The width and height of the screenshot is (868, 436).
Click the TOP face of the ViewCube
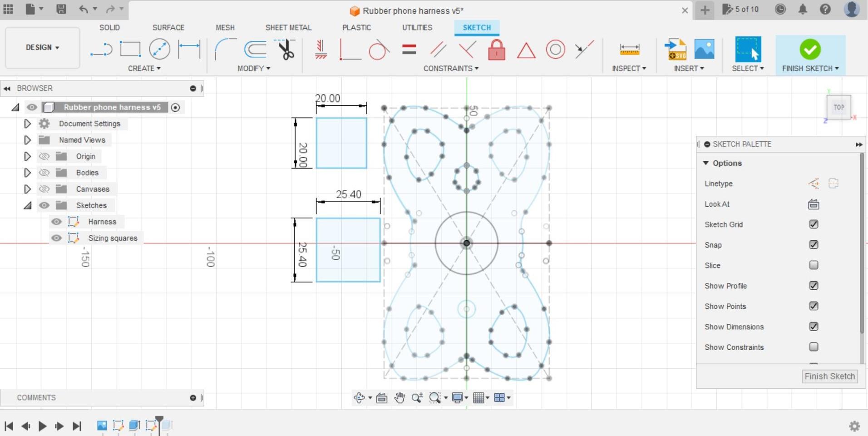838,108
